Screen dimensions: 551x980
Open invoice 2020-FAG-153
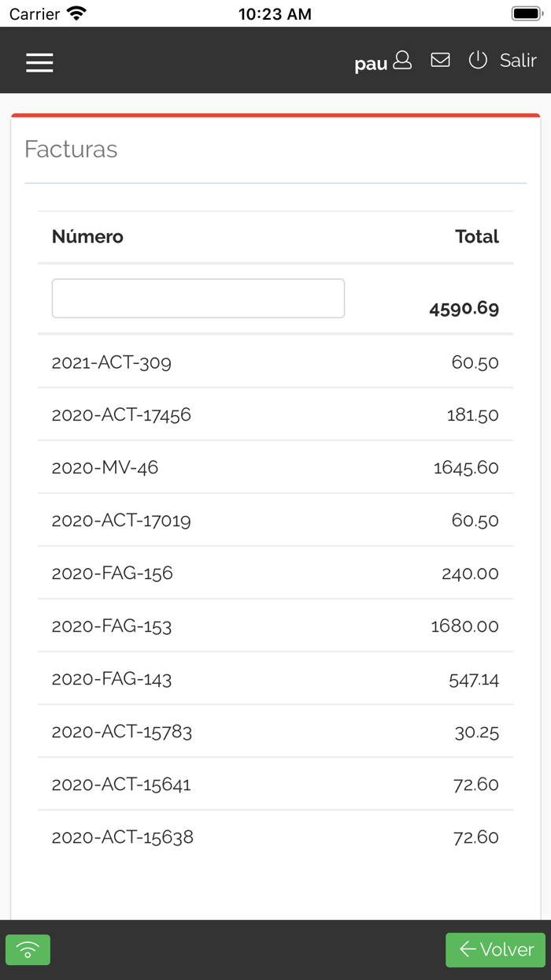[112, 626]
